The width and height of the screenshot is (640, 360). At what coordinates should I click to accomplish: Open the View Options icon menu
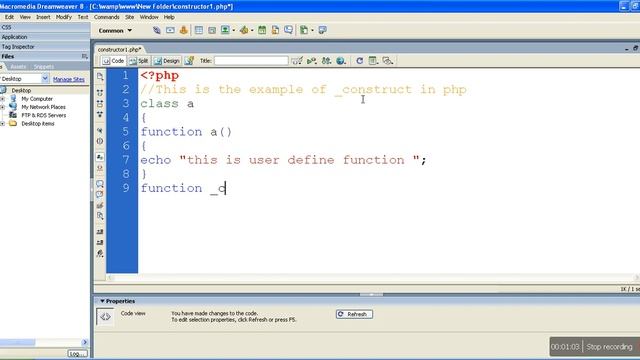pos(373,61)
